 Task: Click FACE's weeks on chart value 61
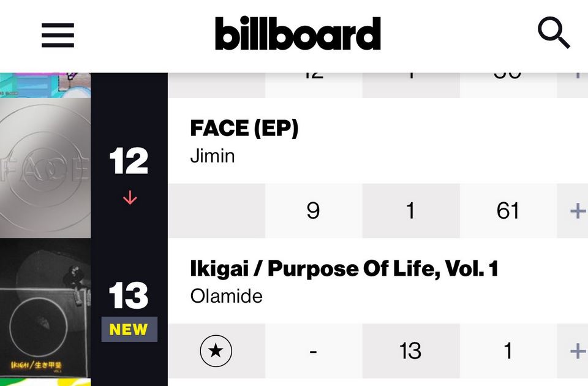[x=508, y=211]
